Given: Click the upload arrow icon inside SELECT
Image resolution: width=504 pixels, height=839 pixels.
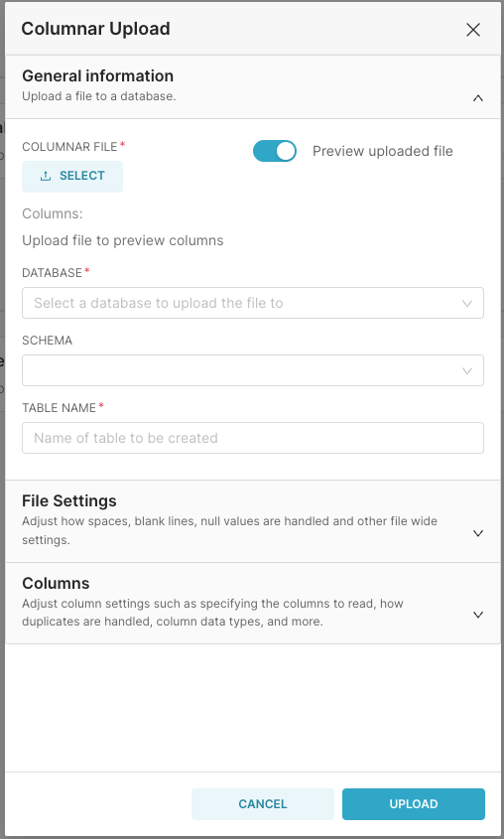Looking at the screenshot, I should click(x=46, y=176).
